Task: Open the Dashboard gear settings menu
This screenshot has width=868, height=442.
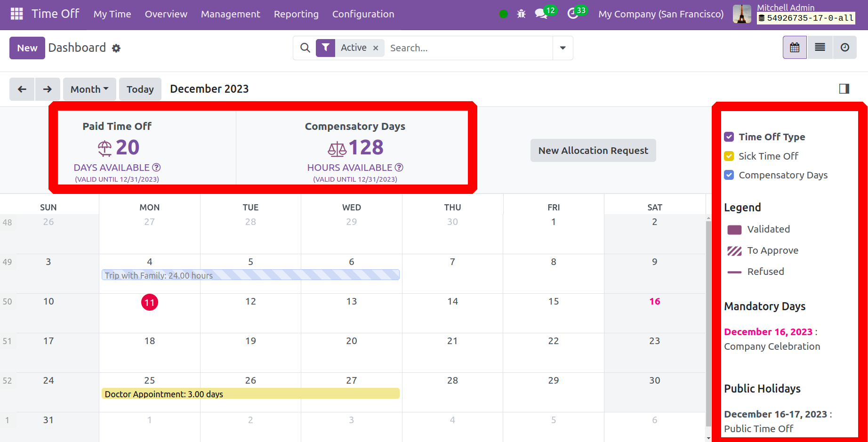Action: (116, 48)
